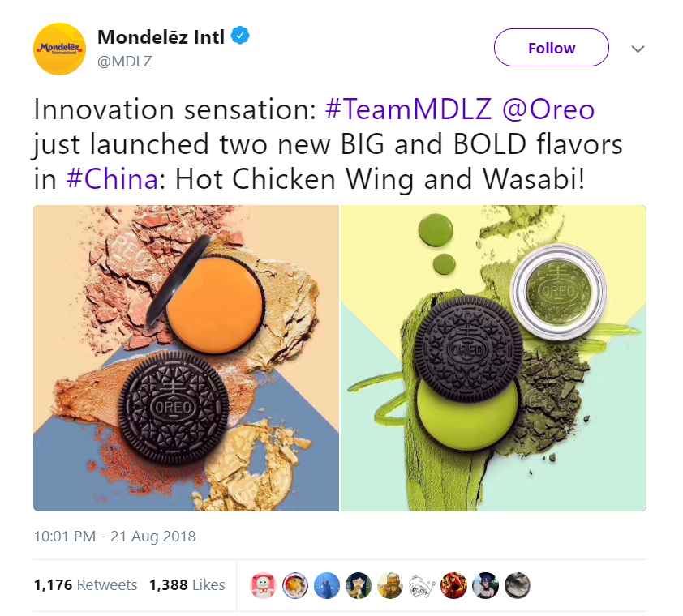The image size is (683, 616).
Task: Open the Mondelēz profile avatar
Action: [x=60, y=49]
